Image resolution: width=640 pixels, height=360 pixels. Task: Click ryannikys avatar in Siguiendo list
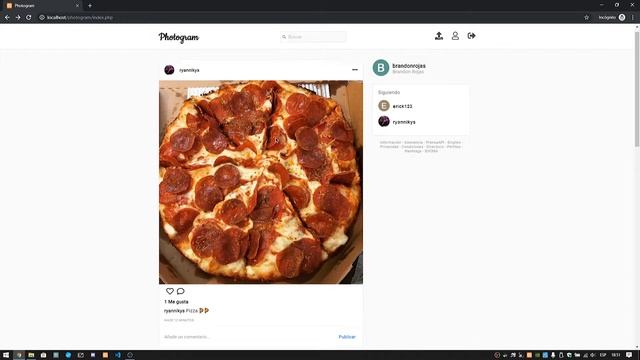(x=384, y=121)
